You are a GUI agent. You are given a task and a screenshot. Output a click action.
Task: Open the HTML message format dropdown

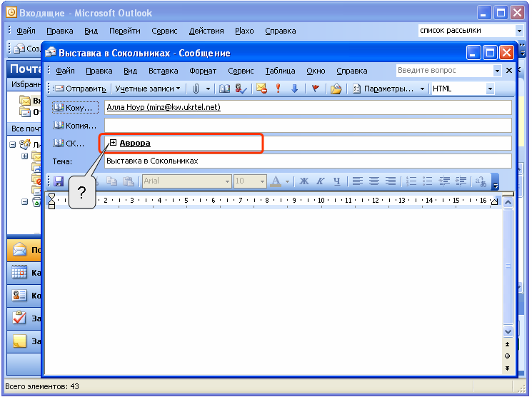[490, 89]
